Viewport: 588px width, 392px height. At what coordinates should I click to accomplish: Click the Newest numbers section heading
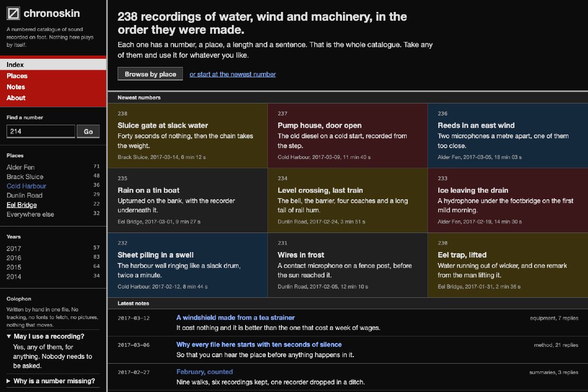tap(139, 97)
